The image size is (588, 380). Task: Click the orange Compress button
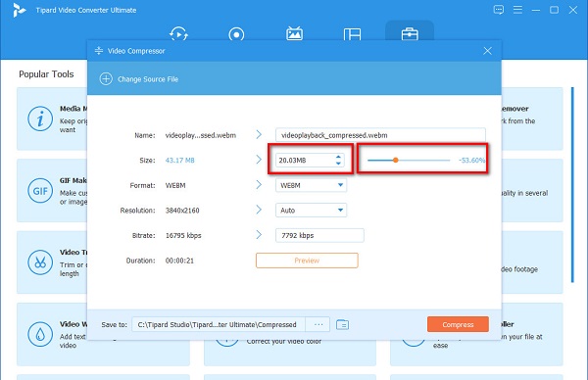coord(458,324)
